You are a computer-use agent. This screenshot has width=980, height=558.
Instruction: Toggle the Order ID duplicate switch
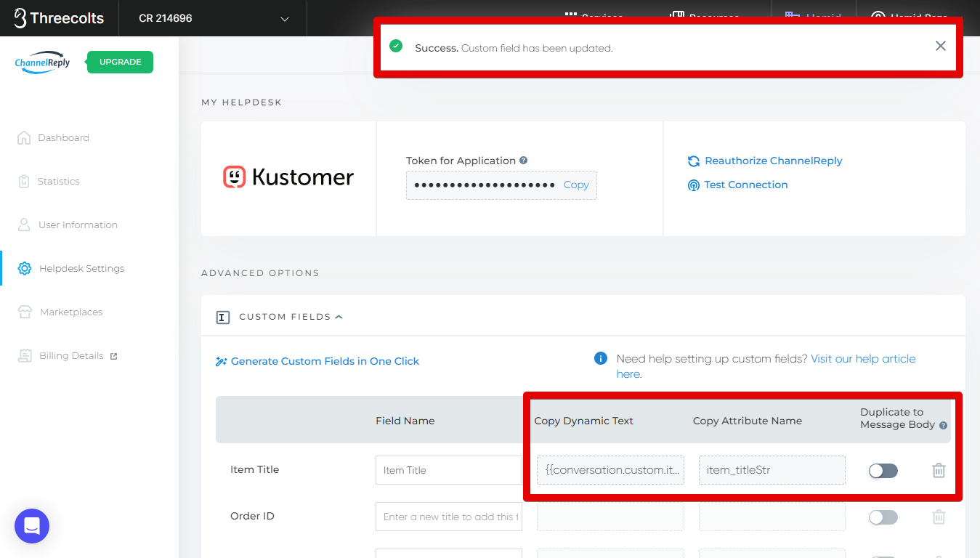(x=883, y=517)
